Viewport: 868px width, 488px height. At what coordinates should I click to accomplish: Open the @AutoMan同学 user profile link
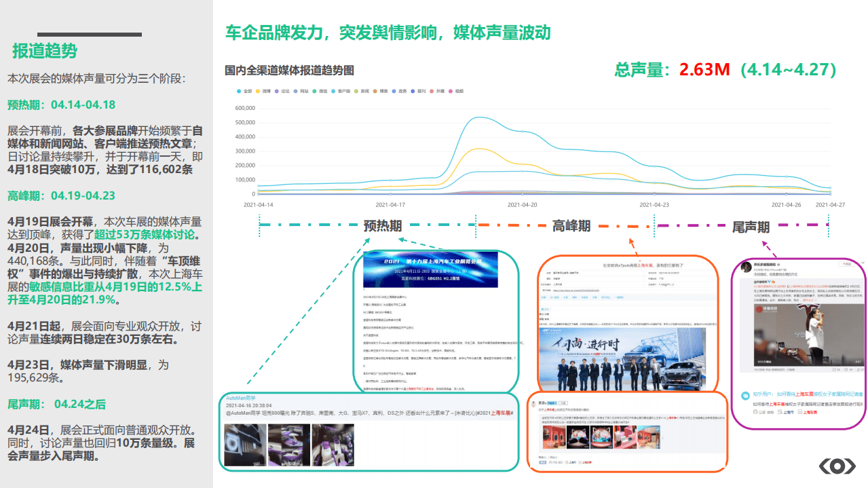pos(241,398)
